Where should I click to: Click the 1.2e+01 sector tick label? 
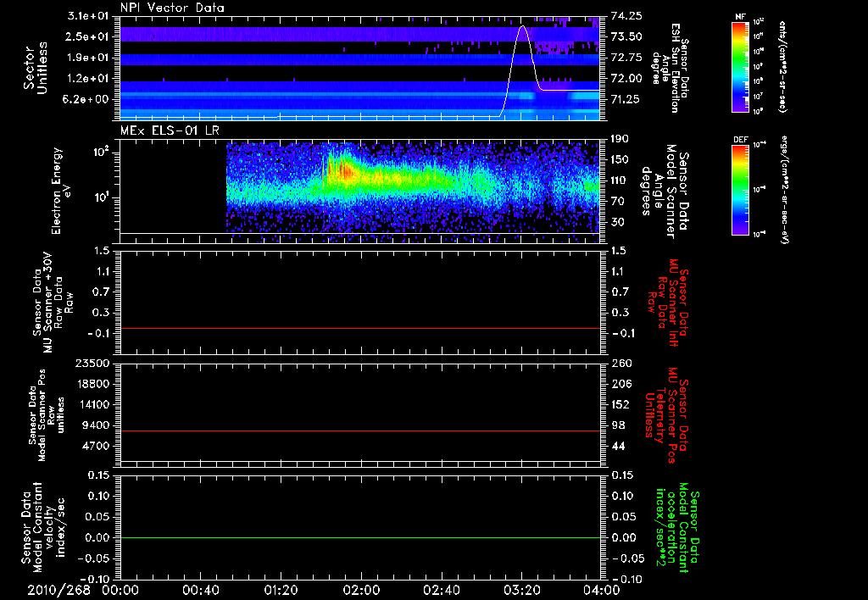coord(87,79)
